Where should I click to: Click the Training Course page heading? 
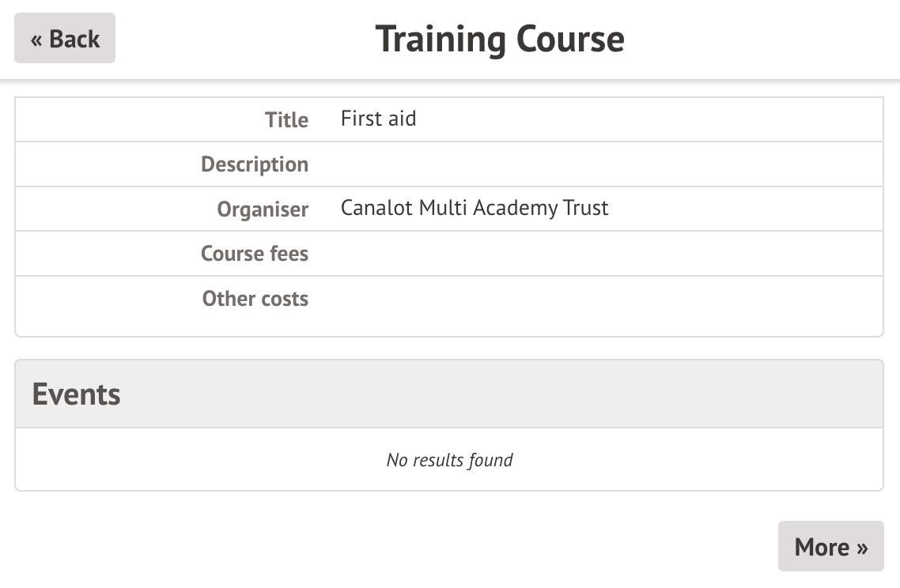(499, 39)
